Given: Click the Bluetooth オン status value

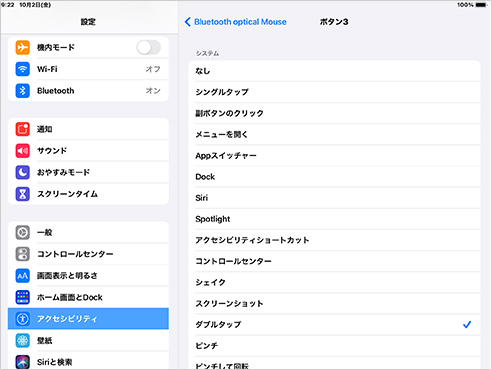Looking at the screenshot, I should click(153, 91).
